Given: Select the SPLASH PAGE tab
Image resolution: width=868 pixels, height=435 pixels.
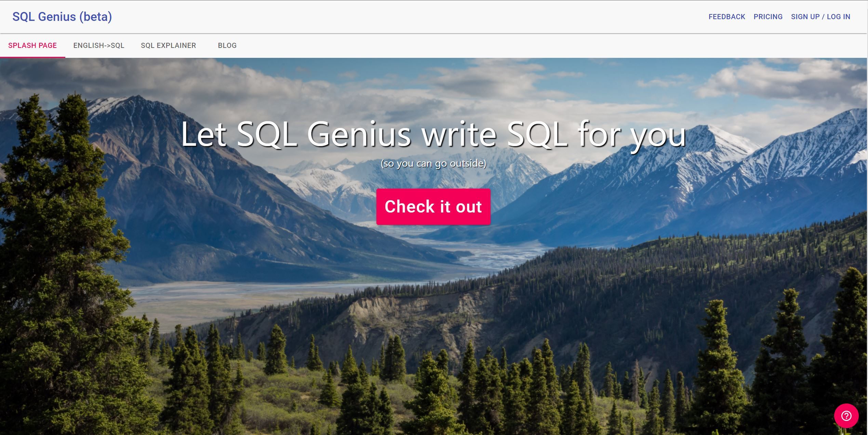Looking at the screenshot, I should pos(32,45).
